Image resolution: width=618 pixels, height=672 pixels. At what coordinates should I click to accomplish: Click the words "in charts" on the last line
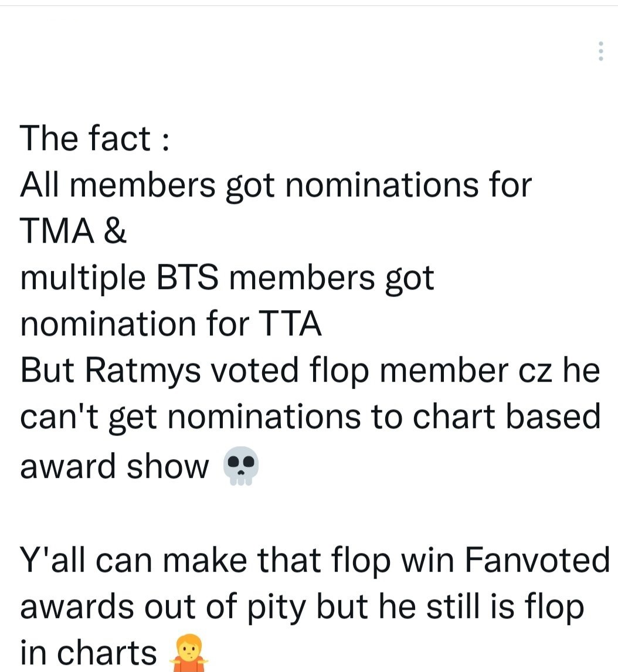88,653
